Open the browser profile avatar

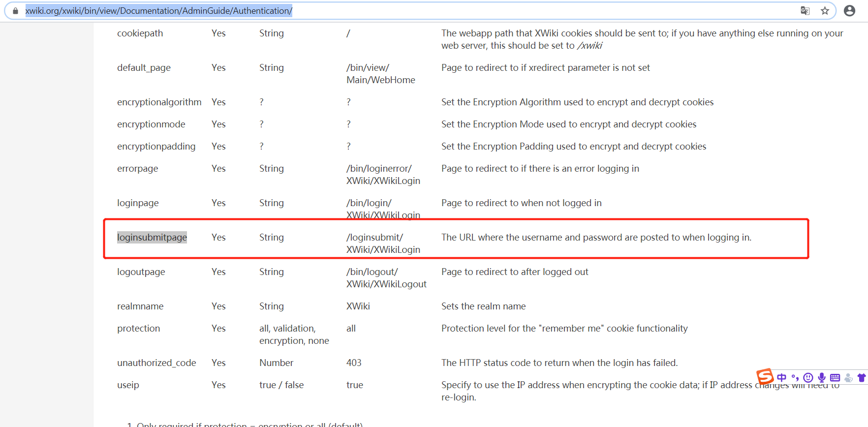(x=849, y=11)
